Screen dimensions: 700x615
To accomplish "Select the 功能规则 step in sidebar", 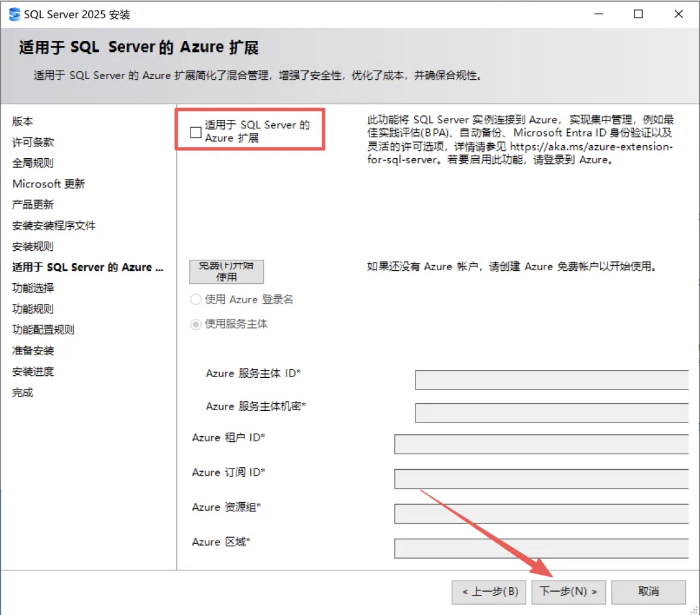I will click(x=32, y=309).
